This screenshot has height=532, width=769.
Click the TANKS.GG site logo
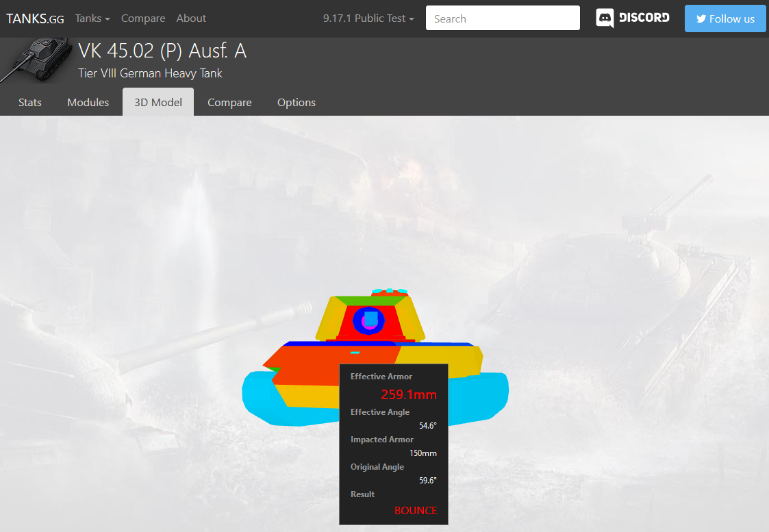(35, 18)
